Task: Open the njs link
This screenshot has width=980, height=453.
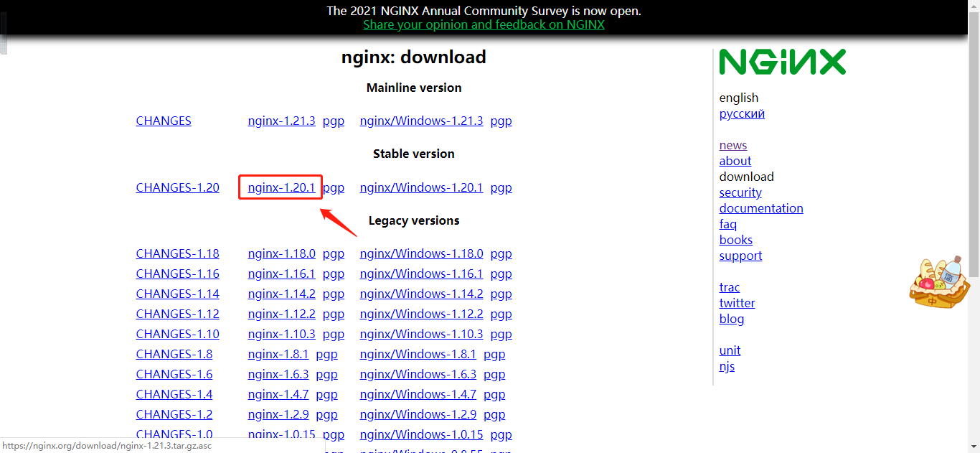Action: coord(727,366)
